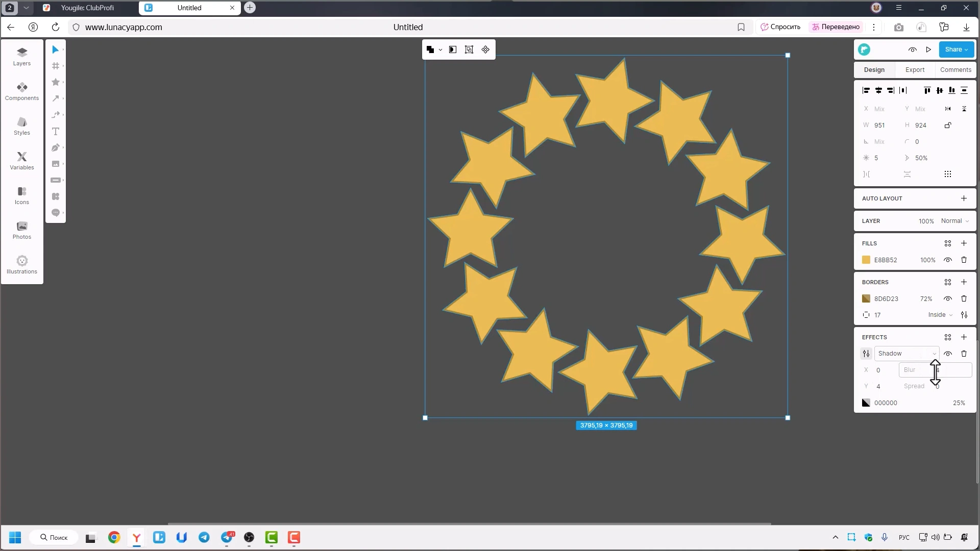Hide the Shadow effect
Image resolution: width=980 pixels, height=551 pixels.
point(948,353)
